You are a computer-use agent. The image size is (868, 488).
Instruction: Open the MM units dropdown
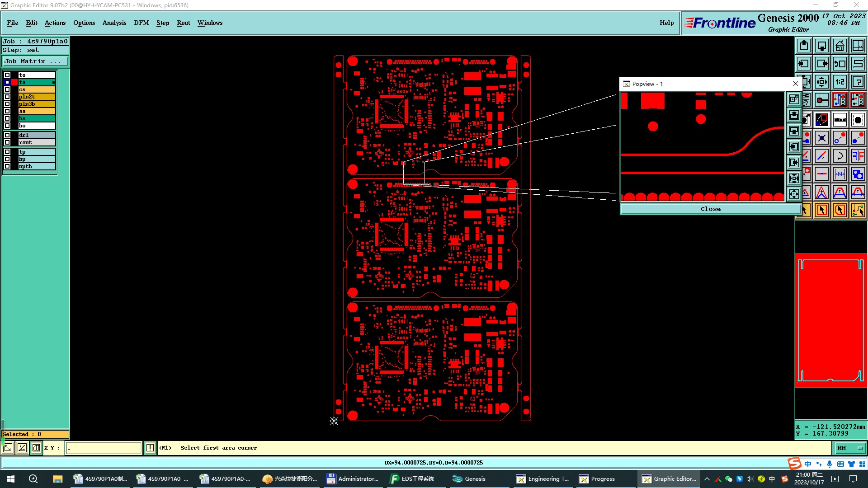pos(850,448)
